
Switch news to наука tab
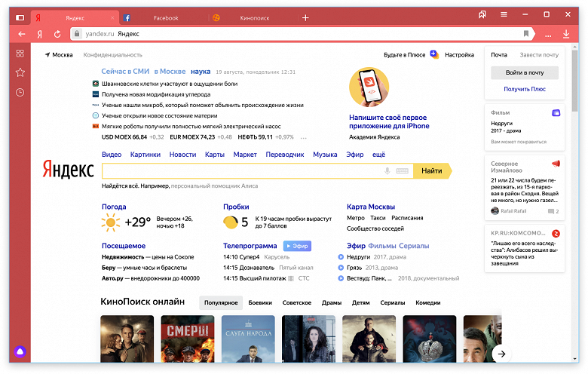(201, 72)
